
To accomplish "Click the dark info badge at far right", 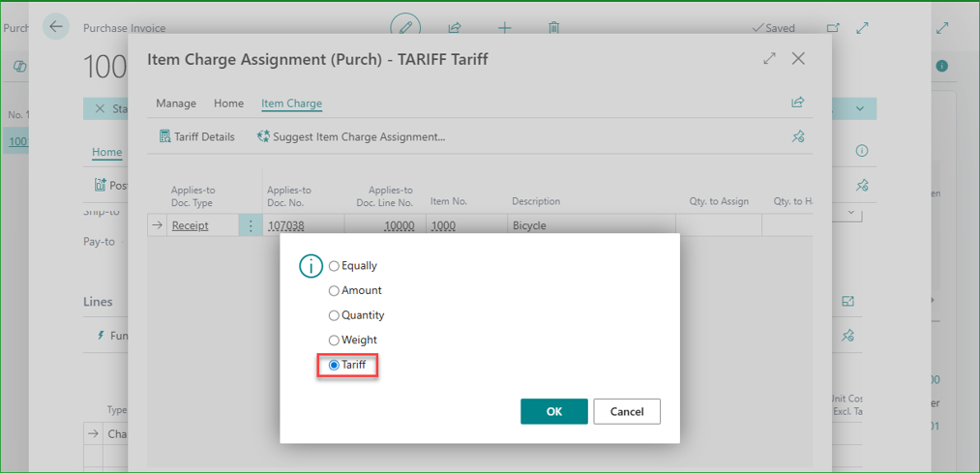I will click(x=942, y=66).
